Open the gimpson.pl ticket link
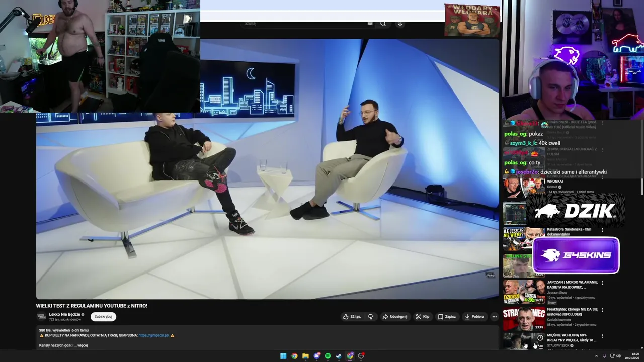 153,335
